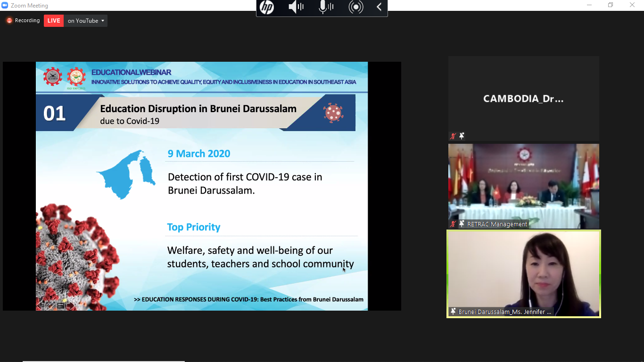
Task: Click the broadcast signal icon in top bar
Action: pyautogui.click(x=356, y=7)
